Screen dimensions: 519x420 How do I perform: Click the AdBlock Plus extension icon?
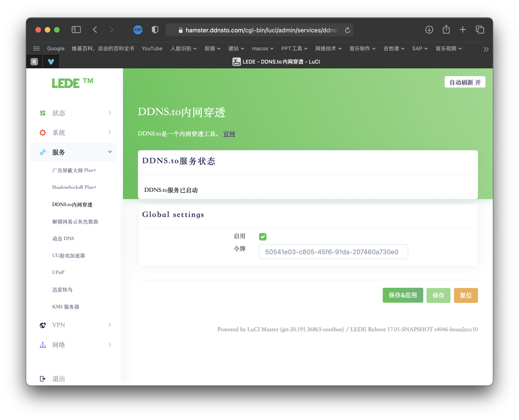[x=138, y=30]
